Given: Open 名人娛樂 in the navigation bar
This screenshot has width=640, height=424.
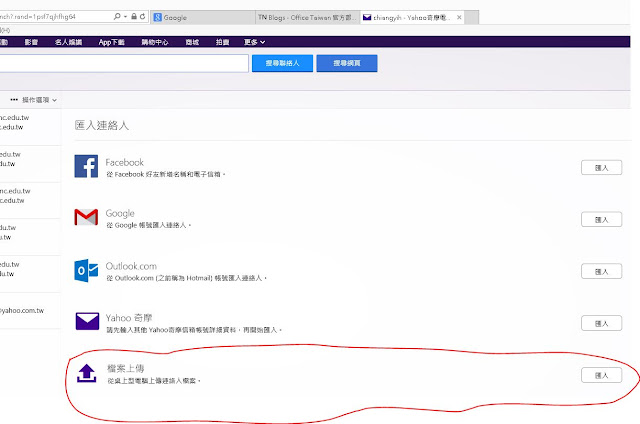Looking at the screenshot, I should pyautogui.click(x=69, y=42).
